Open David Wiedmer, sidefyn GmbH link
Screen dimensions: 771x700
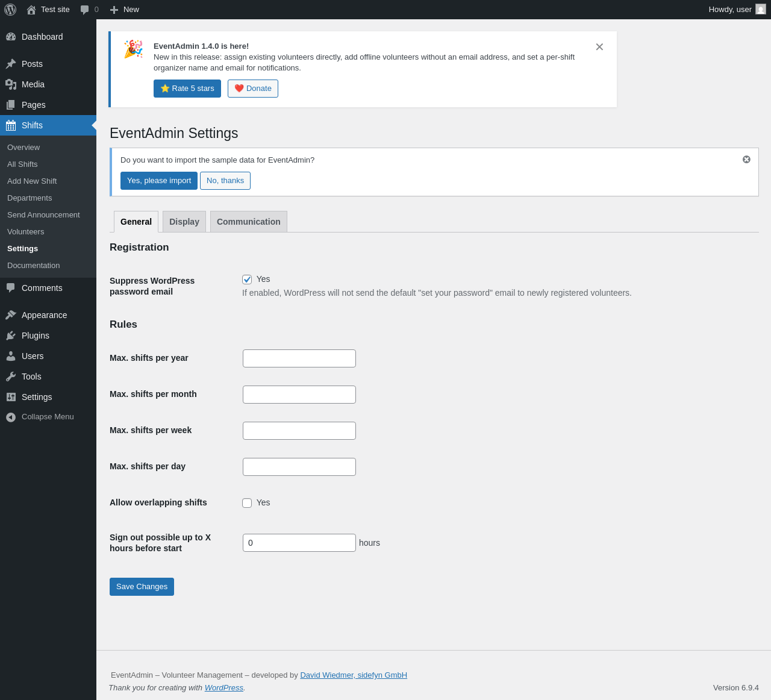(354, 675)
